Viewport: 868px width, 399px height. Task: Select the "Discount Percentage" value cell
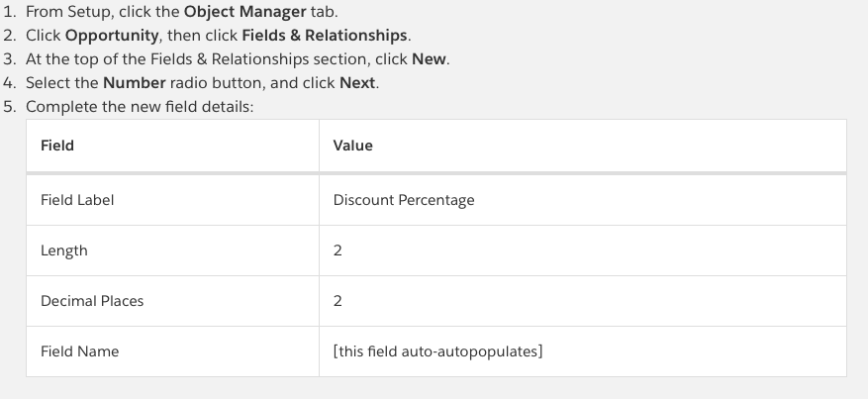pyautogui.click(x=404, y=200)
